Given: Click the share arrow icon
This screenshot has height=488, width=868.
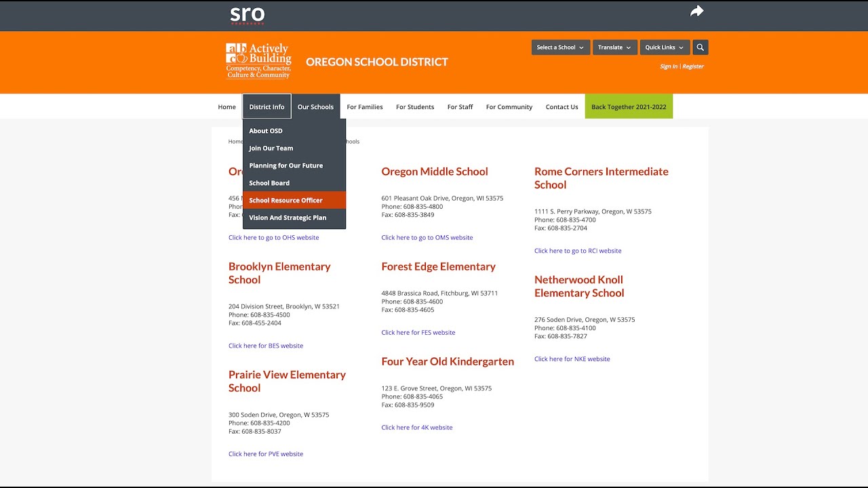Looking at the screenshot, I should [x=697, y=12].
